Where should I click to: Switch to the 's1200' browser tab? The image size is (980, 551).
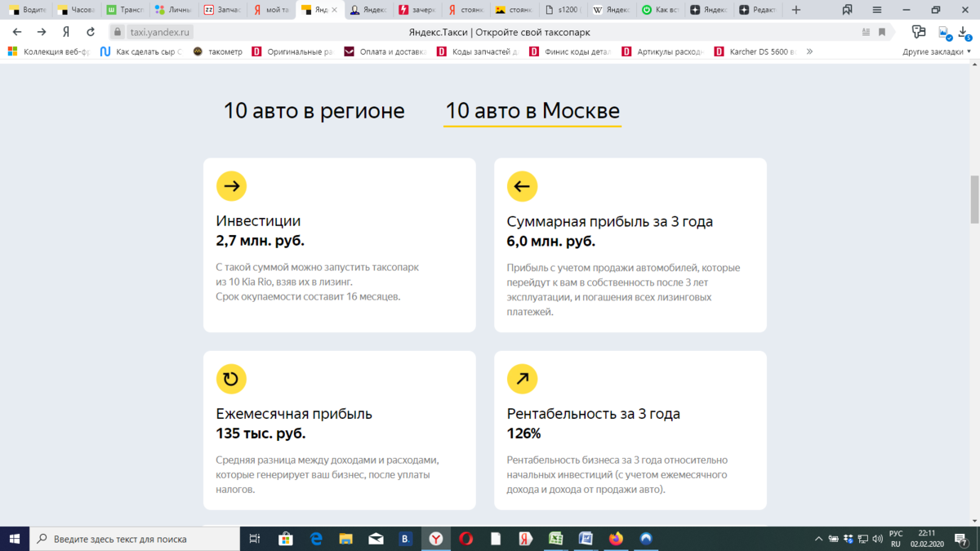click(563, 10)
